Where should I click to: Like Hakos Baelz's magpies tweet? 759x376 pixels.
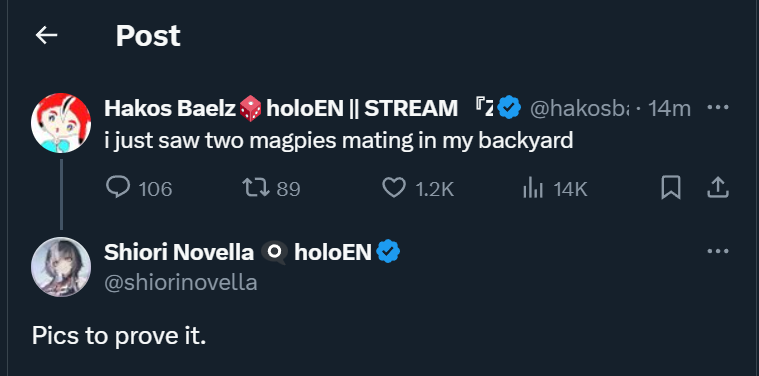(x=418, y=188)
